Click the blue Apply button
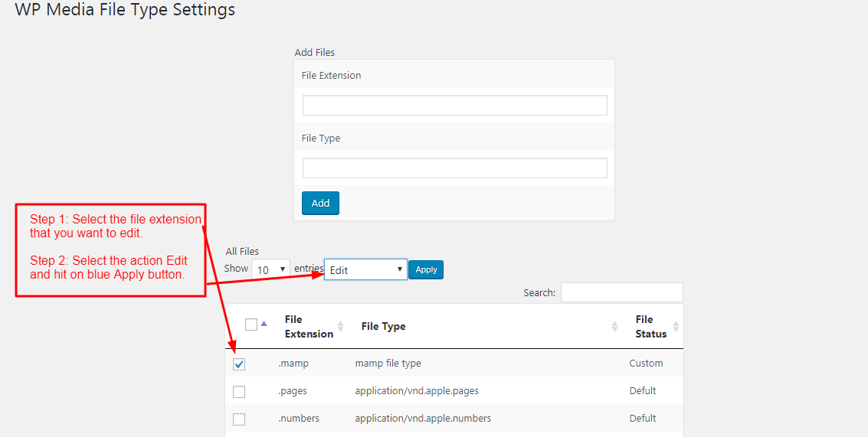The width and height of the screenshot is (868, 437). click(426, 269)
